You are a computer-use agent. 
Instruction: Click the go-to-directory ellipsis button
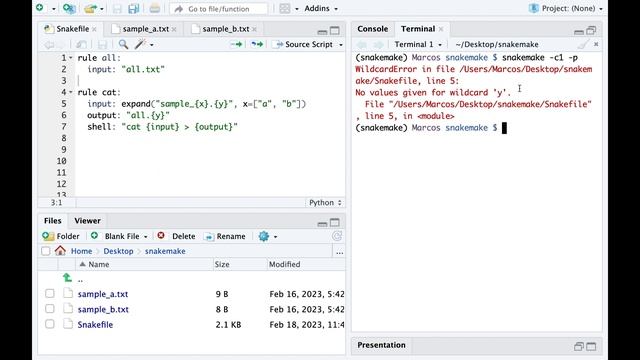(340, 252)
